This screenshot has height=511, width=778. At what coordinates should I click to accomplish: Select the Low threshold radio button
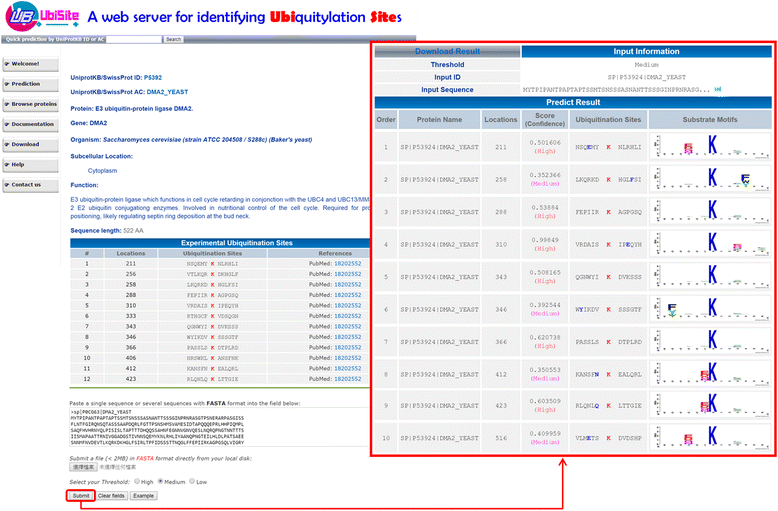192,481
